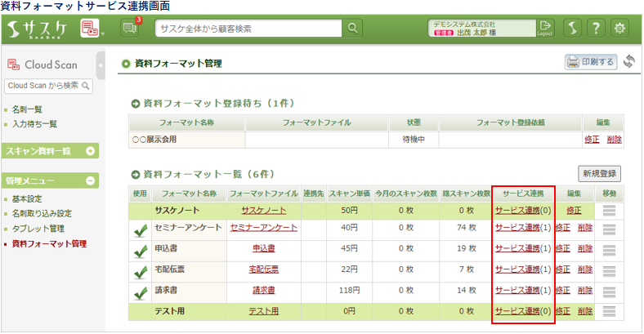Click the refresh arrows icon
The image size is (644, 334).
pyautogui.click(x=629, y=61)
